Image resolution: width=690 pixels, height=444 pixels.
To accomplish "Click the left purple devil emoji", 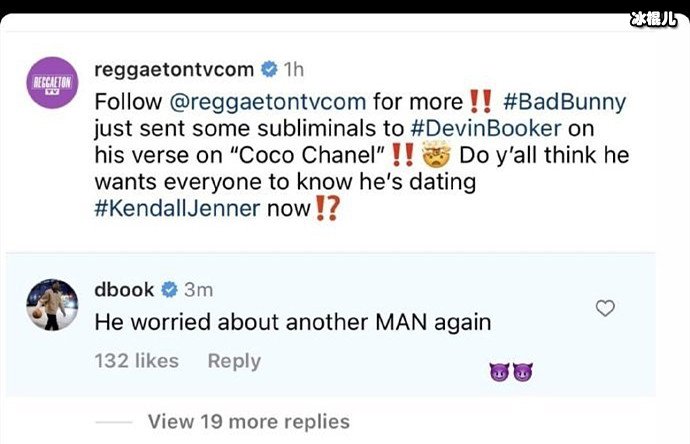I will point(499,372).
